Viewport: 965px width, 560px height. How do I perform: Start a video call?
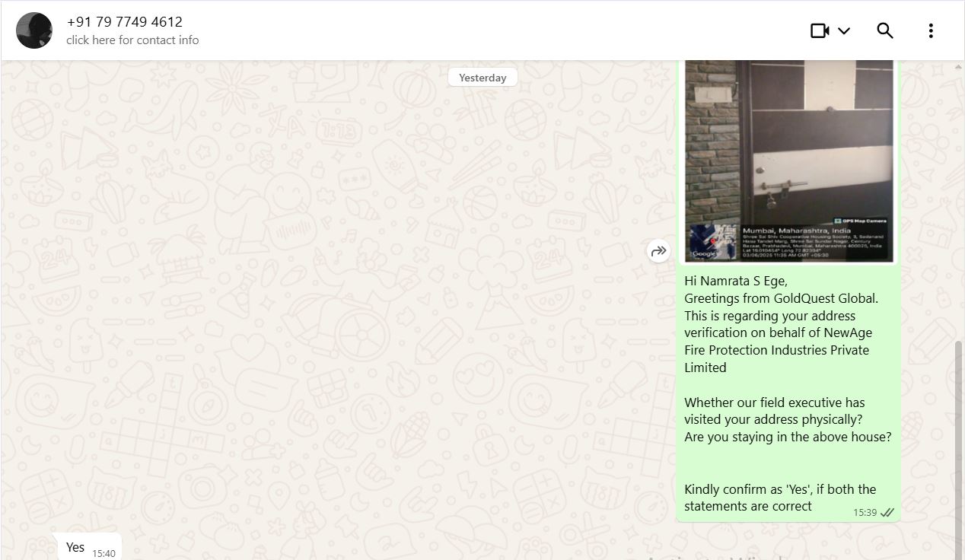(x=820, y=30)
